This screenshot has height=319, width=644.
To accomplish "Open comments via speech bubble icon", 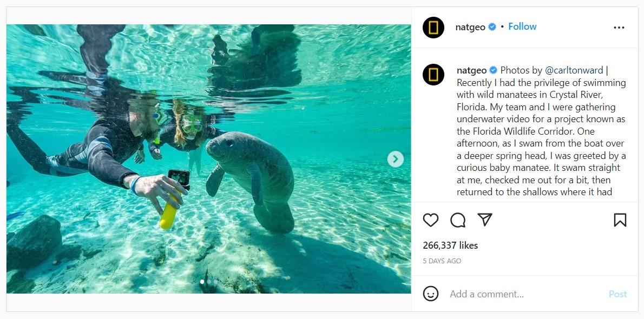I will point(458,220).
